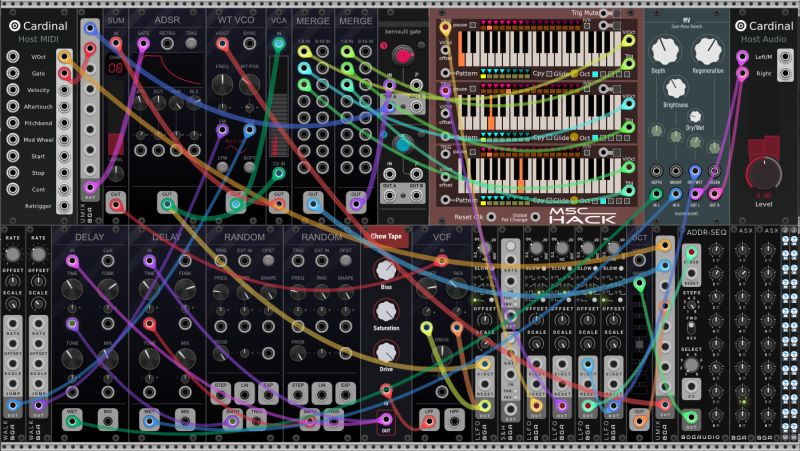The width and height of the screenshot is (800, 451).
Task: Click the ADDR-SEQ RESET input jack
Action: 691,274
